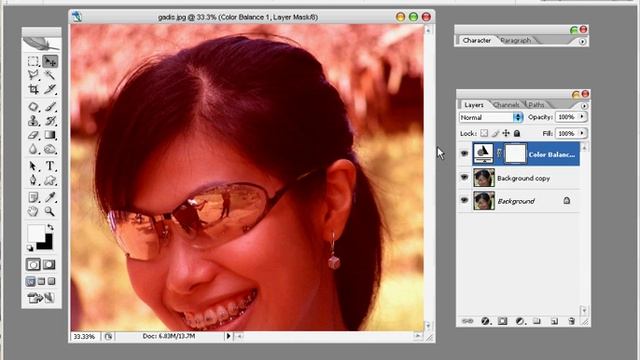Screen dimensions: 640x360
Task: Select Full Screen with Menu Bar mode
Action: (41, 281)
